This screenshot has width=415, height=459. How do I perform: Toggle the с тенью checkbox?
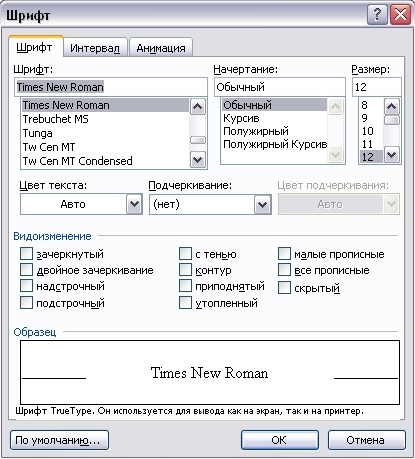185,254
